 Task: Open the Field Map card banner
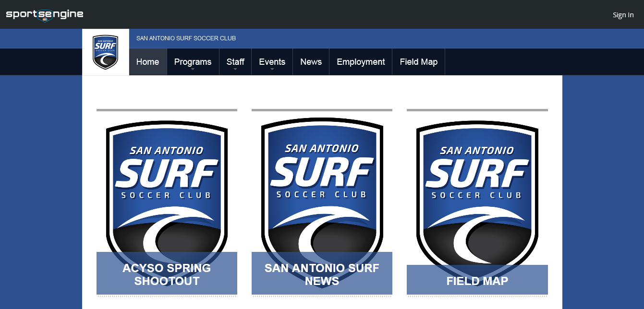(477, 280)
